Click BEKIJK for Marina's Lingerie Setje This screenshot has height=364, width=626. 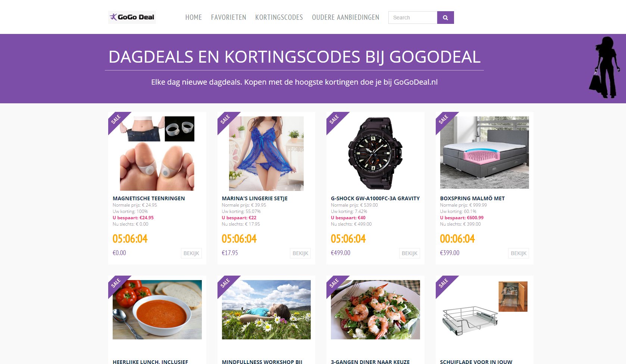coord(300,253)
